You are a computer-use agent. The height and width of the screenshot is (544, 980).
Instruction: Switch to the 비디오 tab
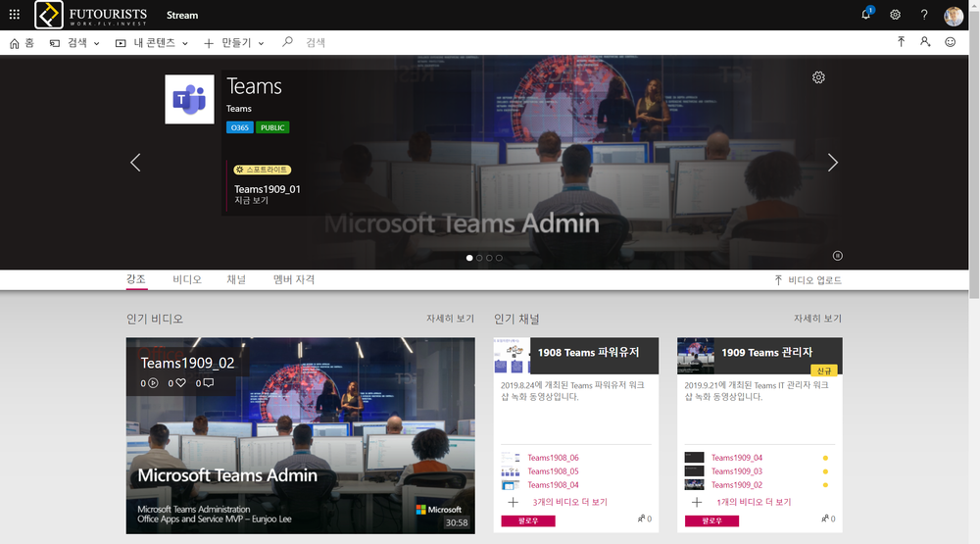tap(187, 279)
